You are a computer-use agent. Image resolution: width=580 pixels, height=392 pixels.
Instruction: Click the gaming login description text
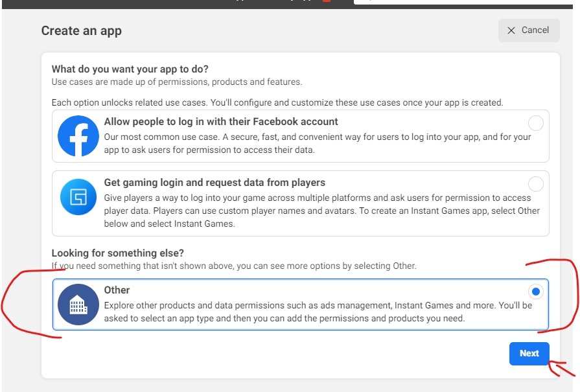point(322,211)
